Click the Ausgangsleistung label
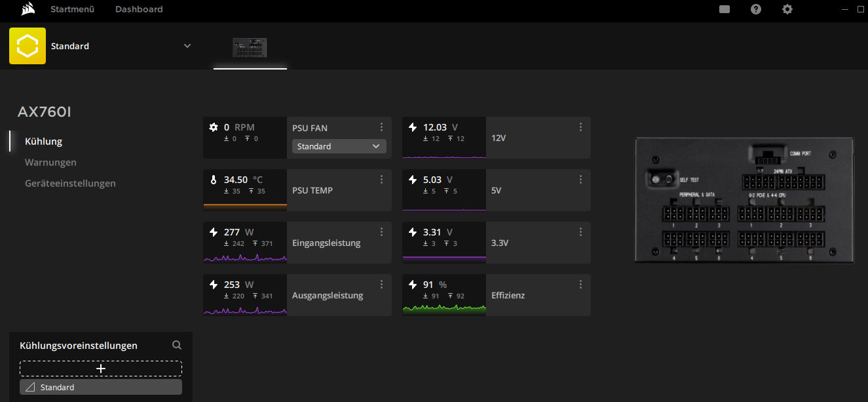 point(328,295)
